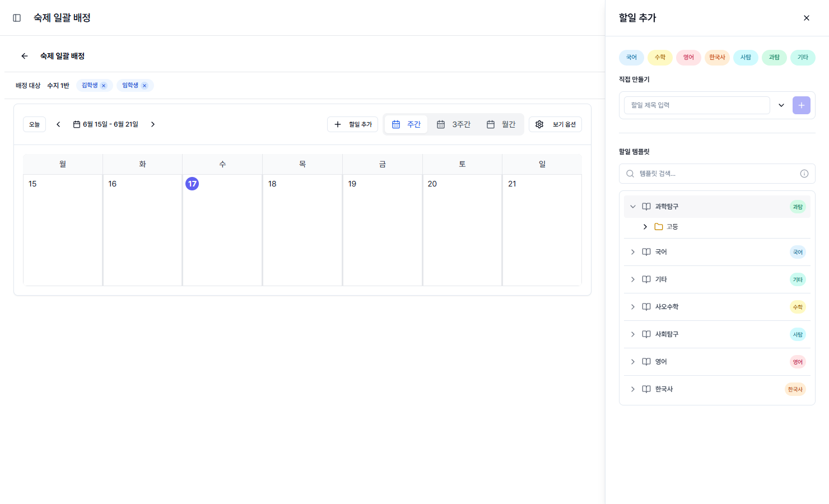Click the 할일 추가 button
Viewport: 829px width, 504px height.
[x=353, y=124]
